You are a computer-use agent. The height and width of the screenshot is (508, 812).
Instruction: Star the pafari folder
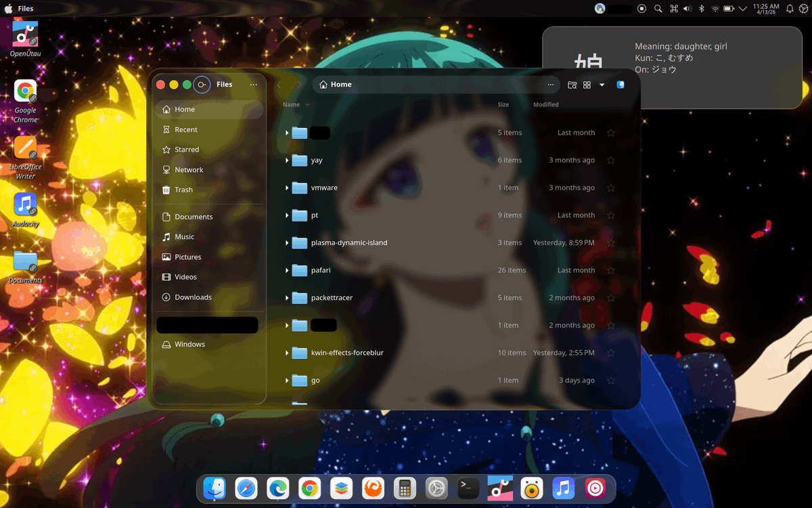coord(611,270)
